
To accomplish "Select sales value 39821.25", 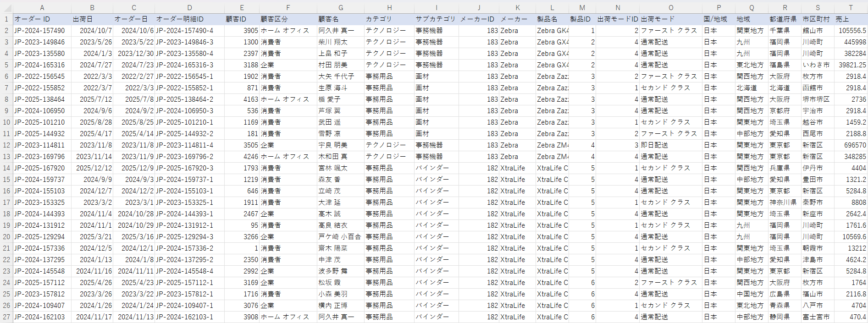I will point(851,65).
